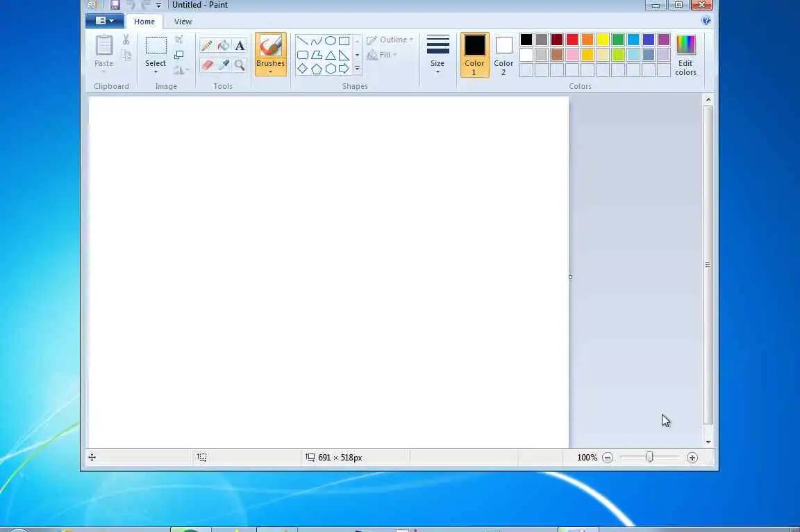
Task: Click the Paste clipboard icon
Action: point(104,45)
